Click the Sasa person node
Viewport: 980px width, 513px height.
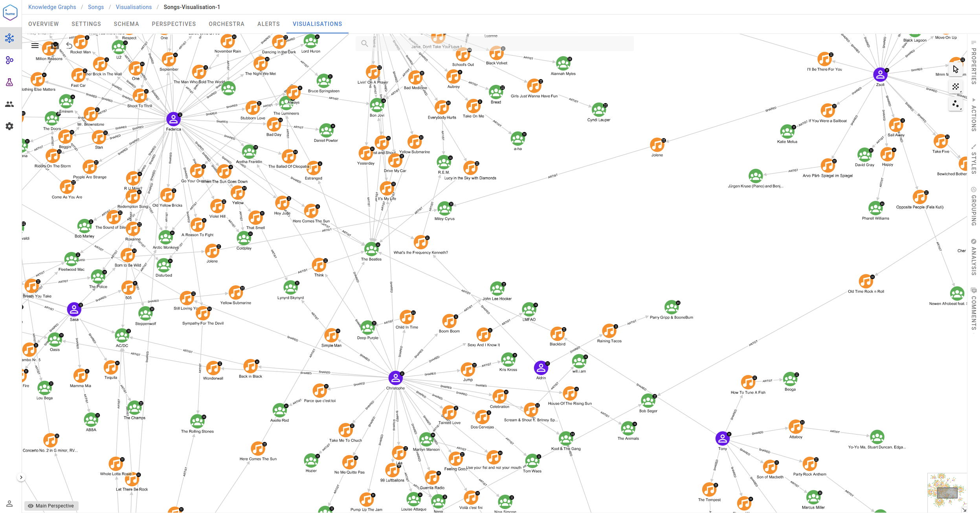[x=74, y=309]
